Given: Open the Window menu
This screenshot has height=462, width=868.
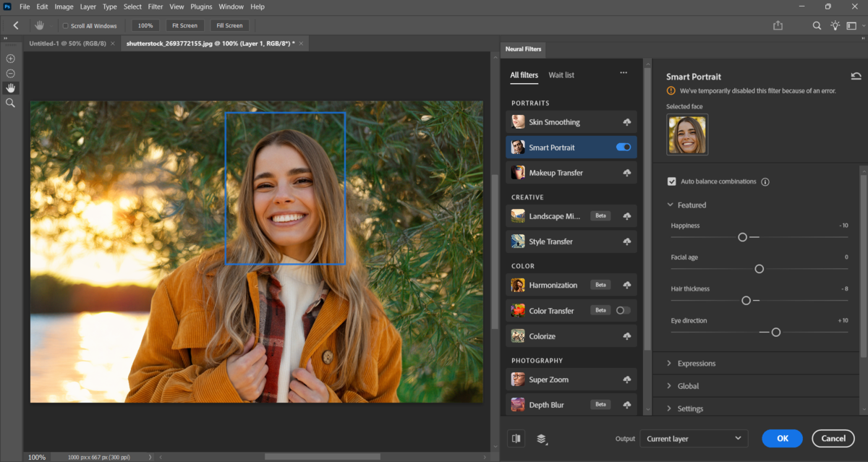Looking at the screenshot, I should point(231,7).
